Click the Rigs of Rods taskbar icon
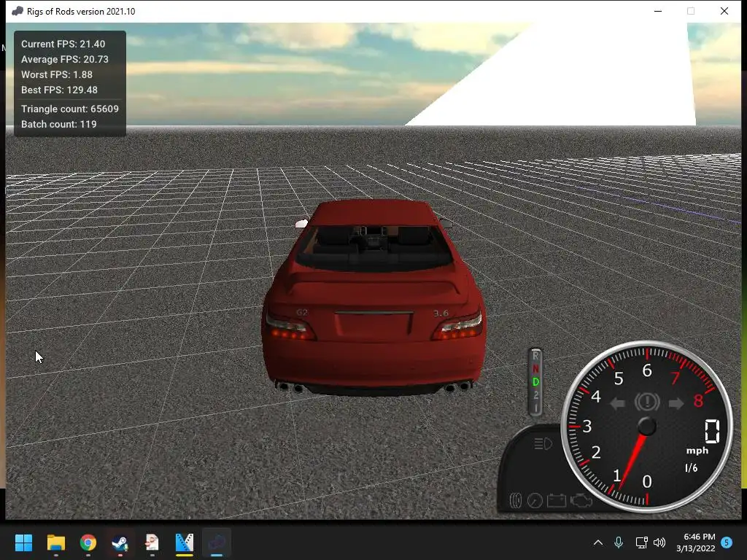Screen dimensions: 747x560 click(216, 542)
